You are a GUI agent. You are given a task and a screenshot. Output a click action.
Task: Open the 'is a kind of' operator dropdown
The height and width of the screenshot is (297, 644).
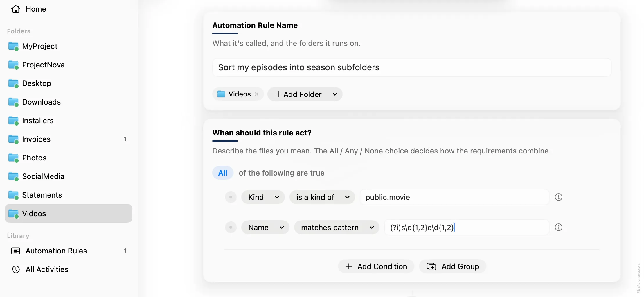coord(322,197)
